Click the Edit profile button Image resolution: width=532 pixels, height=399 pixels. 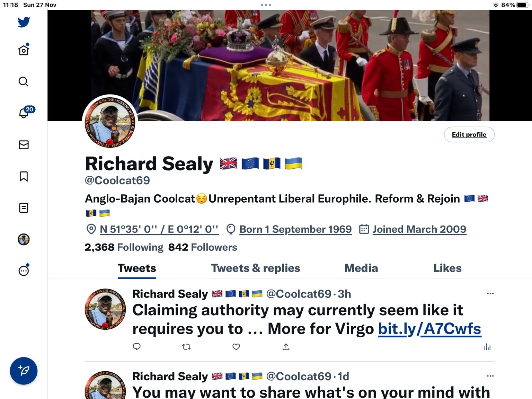pos(469,134)
